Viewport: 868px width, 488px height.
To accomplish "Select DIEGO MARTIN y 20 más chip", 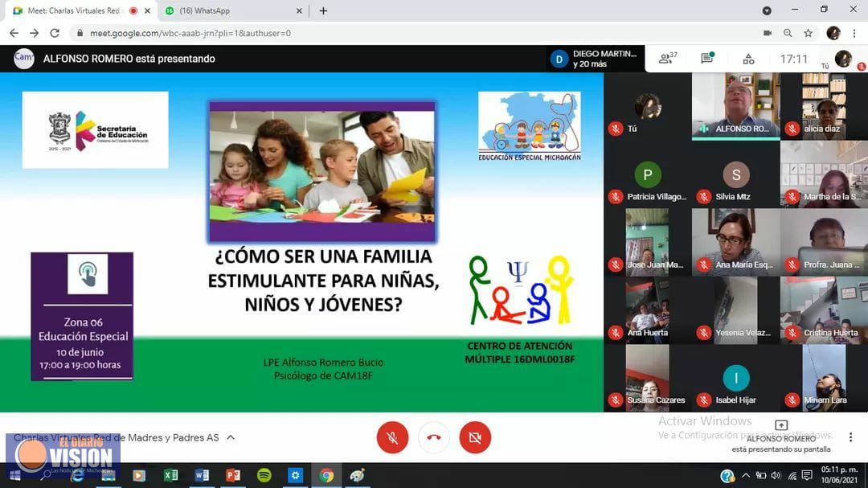I will [x=595, y=59].
